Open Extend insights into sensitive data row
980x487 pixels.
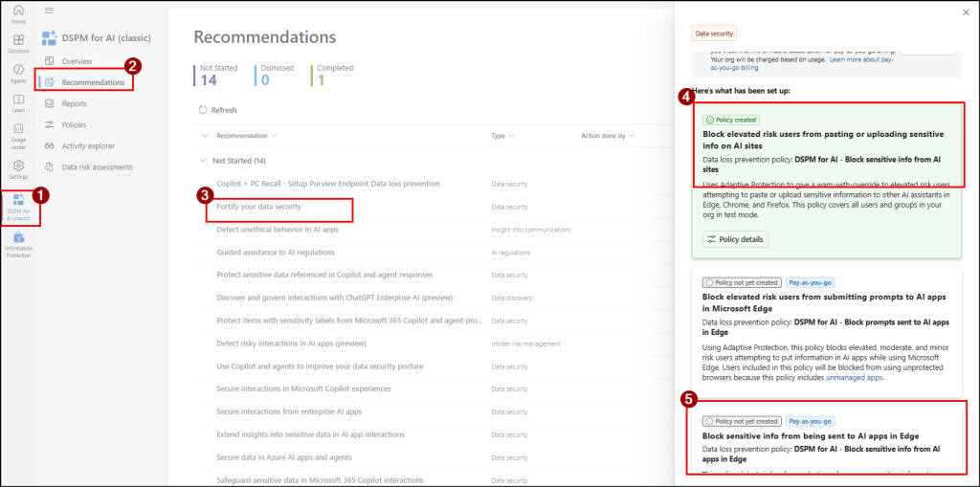pos(311,433)
